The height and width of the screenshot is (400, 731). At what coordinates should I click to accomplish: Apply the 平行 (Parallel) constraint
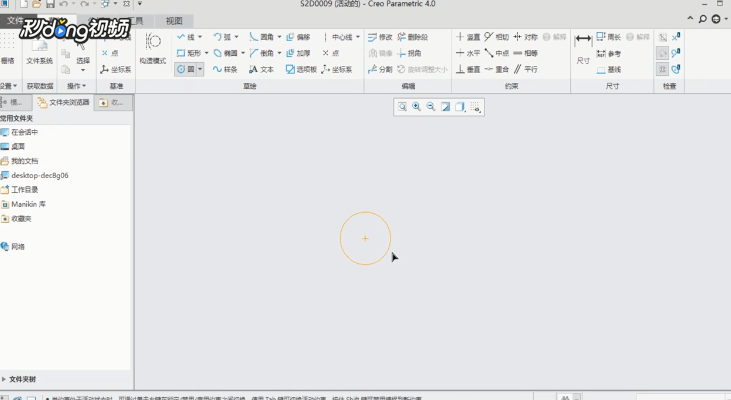coord(525,69)
